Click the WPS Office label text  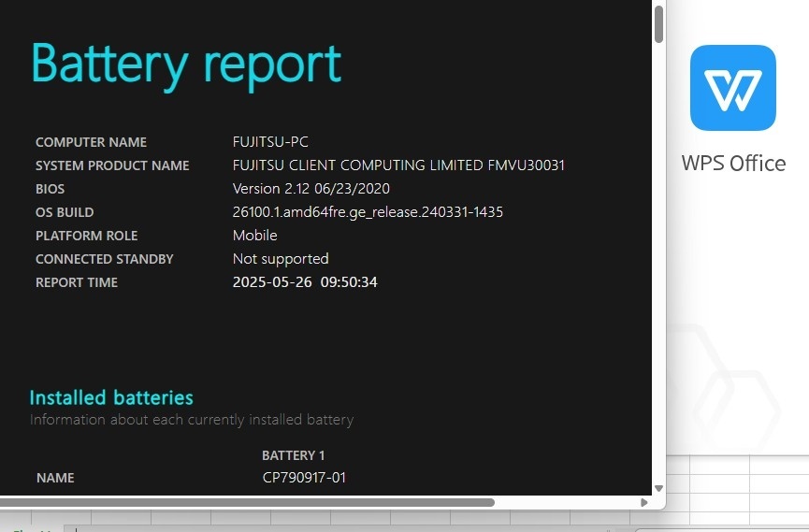[x=733, y=163]
